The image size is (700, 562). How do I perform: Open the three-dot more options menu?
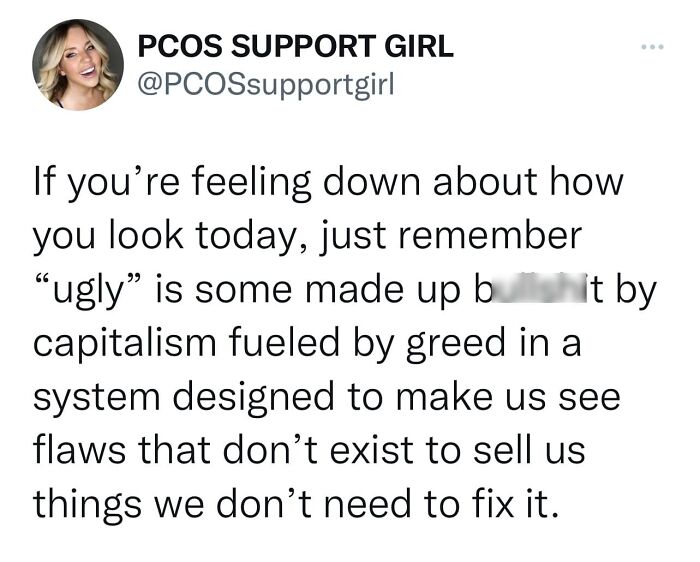point(653,46)
